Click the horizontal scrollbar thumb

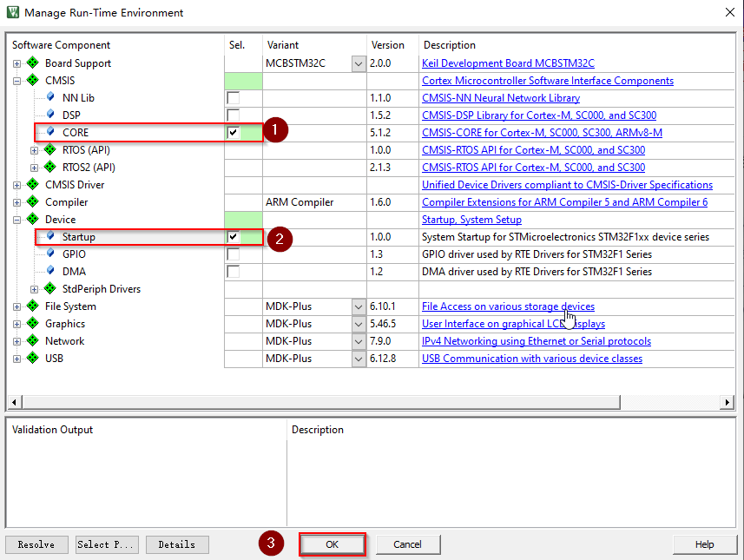click(321, 402)
